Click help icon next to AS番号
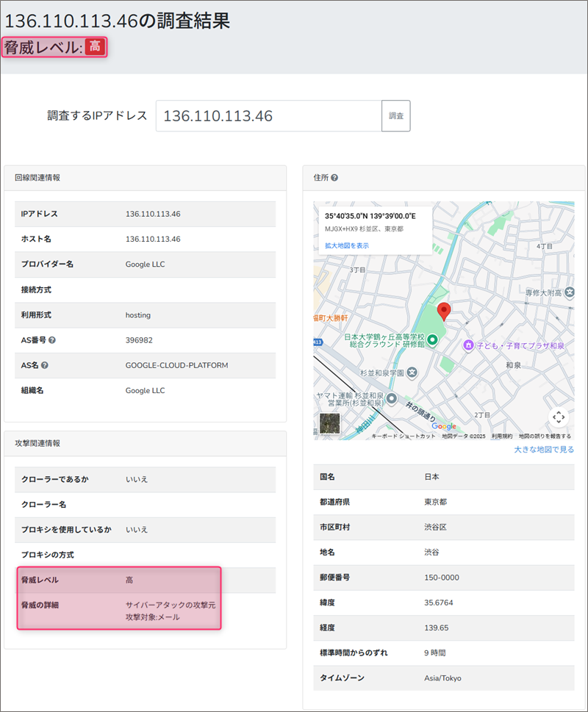588x712 pixels. point(52,340)
